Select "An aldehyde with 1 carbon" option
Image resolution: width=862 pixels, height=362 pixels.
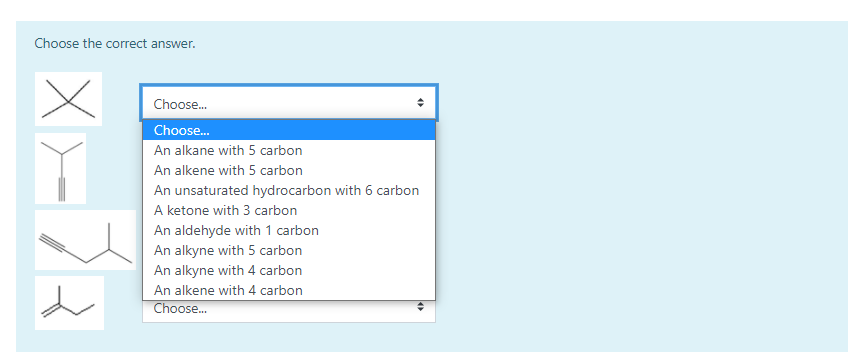tap(289, 231)
